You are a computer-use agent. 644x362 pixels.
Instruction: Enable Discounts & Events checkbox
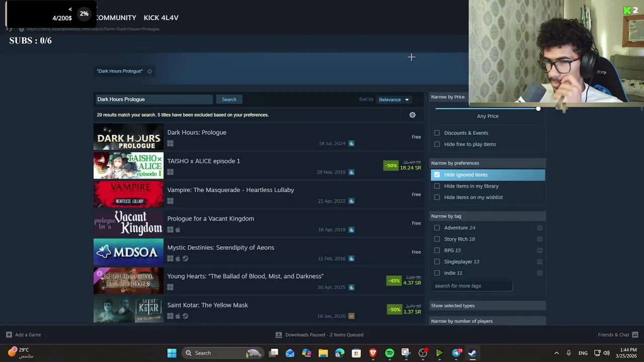pos(437,133)
